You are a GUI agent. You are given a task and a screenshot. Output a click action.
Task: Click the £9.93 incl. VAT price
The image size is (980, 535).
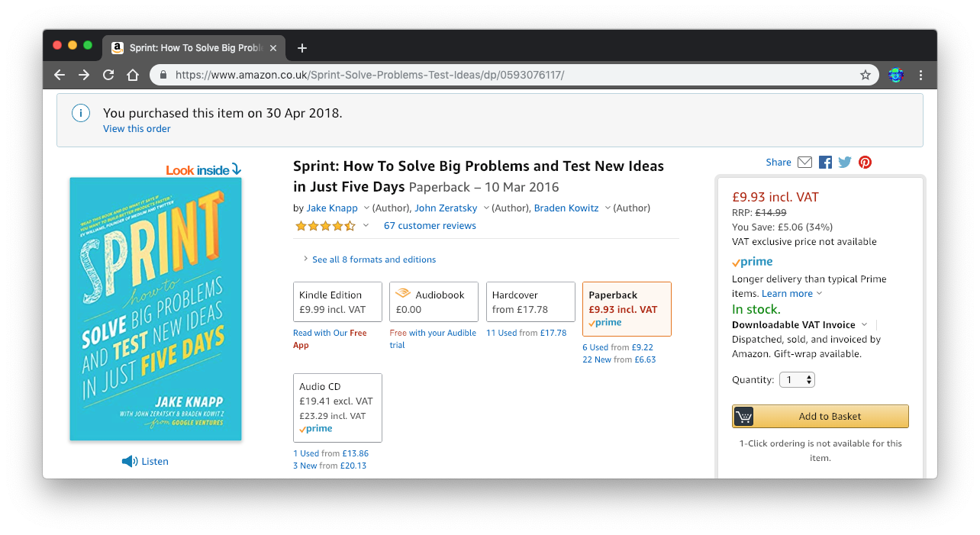[775, 197]
